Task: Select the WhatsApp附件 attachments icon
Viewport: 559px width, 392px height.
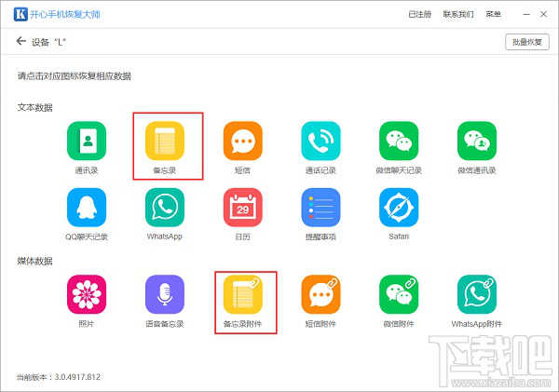Action: pyautogui.click(x=477, y=294)
